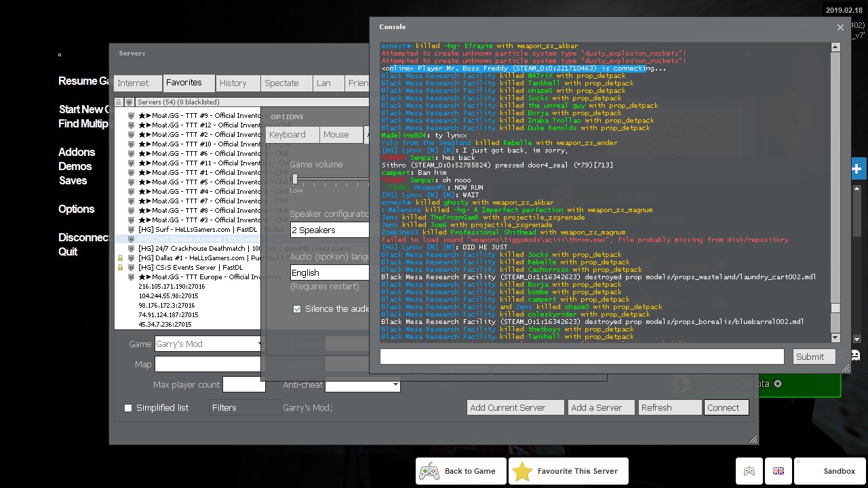This screenshot has width=868, height=488.
Task: Click the Connect button
Action: click(727, 407)
